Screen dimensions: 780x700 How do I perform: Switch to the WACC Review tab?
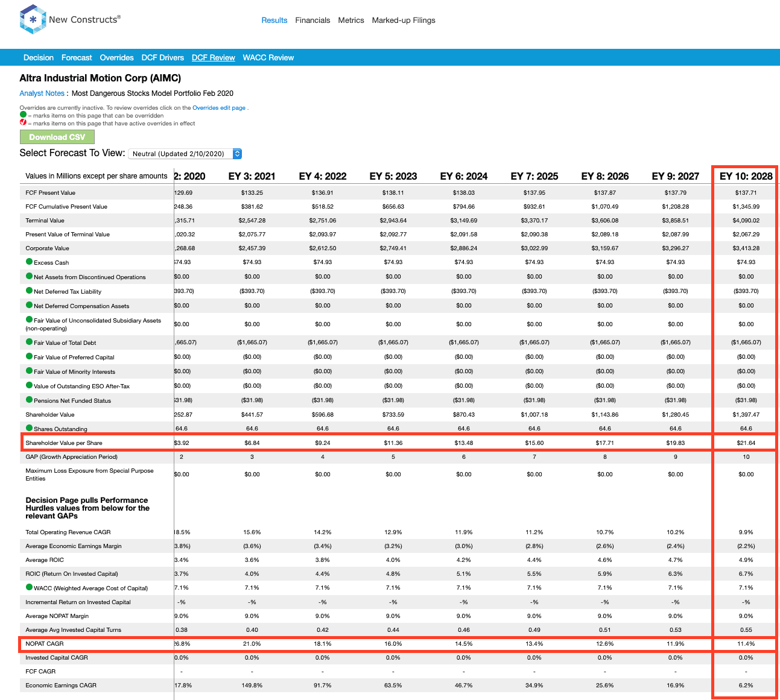(268, 58)
